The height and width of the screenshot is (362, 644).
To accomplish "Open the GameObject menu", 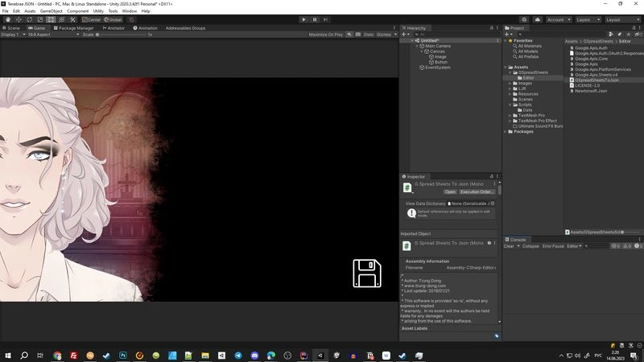I will point(52,11).
